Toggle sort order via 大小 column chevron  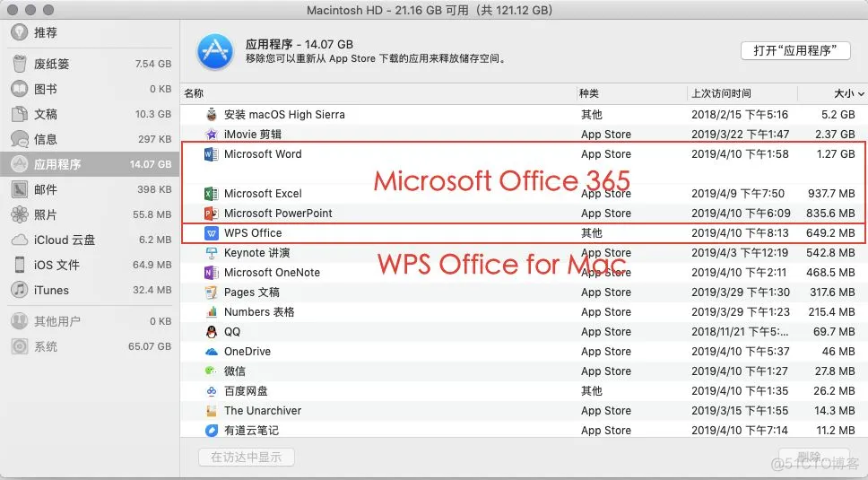(x=860, y=94)
